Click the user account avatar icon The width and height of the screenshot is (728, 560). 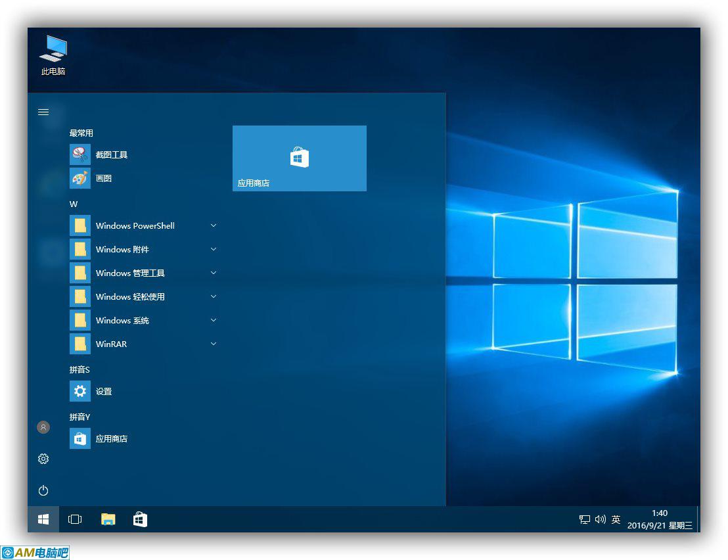43,427
